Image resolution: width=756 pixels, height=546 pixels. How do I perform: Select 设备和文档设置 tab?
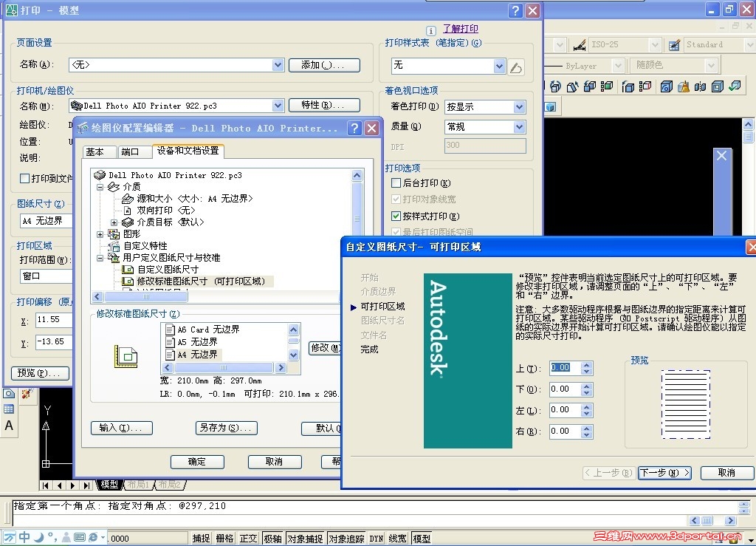[188, 151]
